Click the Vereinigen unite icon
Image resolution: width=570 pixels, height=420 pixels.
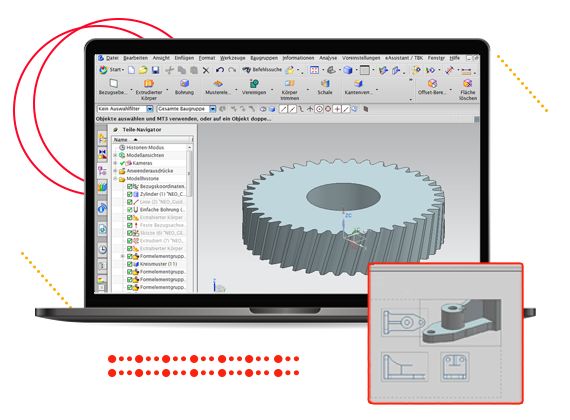point(254,84)
